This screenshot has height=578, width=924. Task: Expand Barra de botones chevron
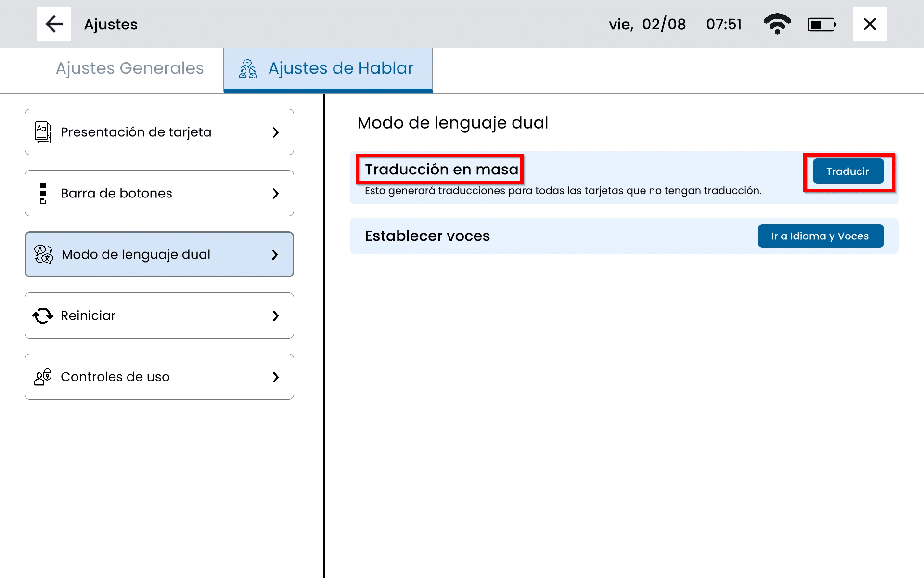(275, 193)
